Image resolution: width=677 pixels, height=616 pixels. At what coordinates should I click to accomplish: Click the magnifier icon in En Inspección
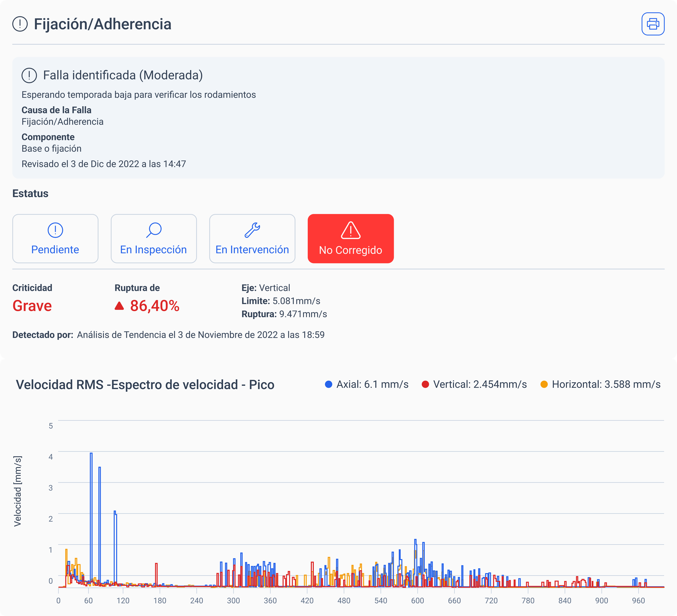(x=154, y=230)
